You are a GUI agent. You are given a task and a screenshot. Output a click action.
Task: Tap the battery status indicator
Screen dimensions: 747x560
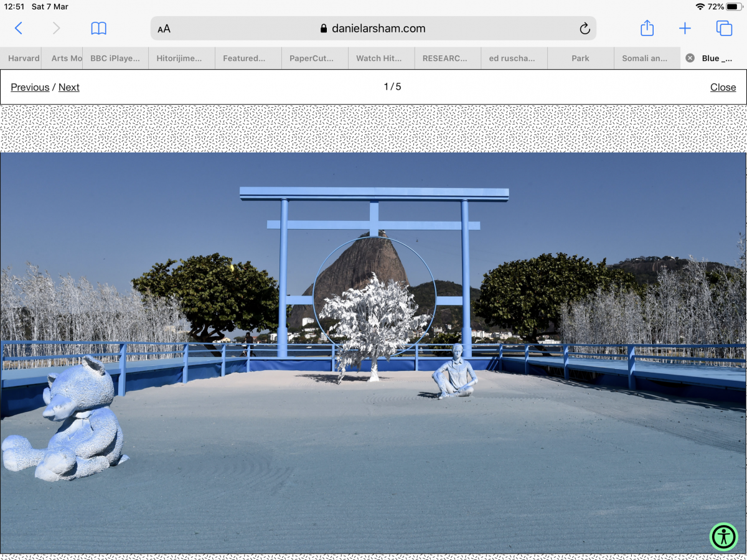(732, 7)
